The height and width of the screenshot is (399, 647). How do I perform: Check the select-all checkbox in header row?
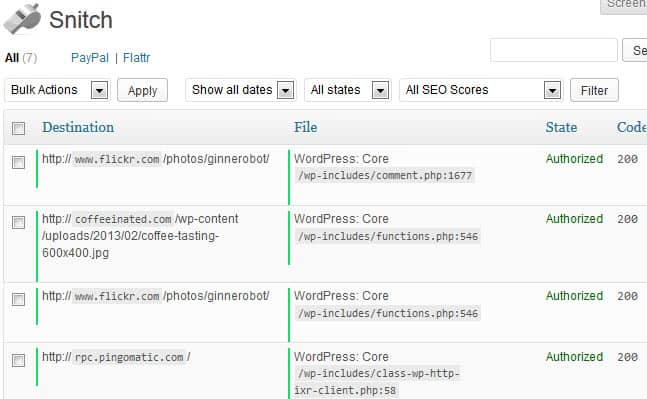[18, 128]
